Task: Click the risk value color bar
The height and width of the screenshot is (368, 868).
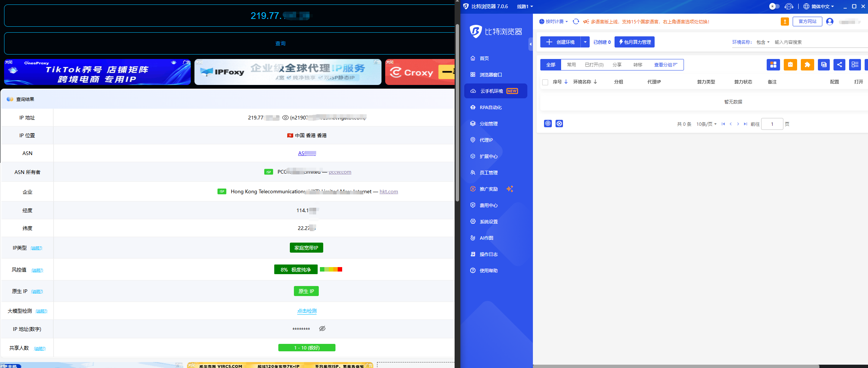Action: pos(331,269)
